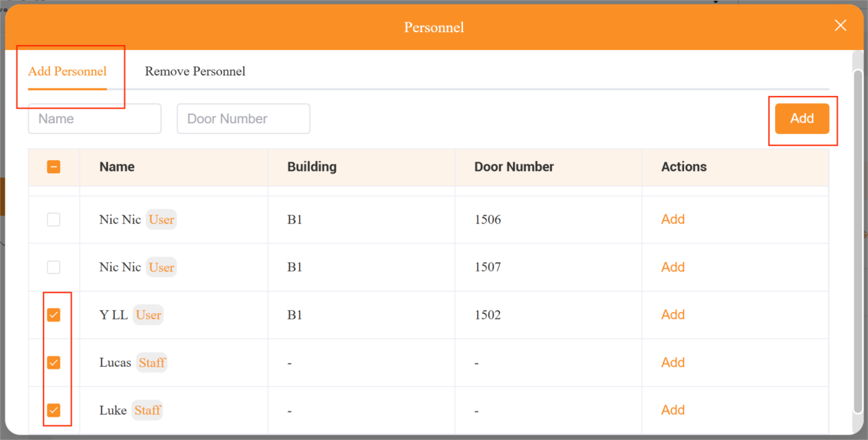Click the name Luke in the table
This screenshot has height=440, width=868.
[113, 411]
